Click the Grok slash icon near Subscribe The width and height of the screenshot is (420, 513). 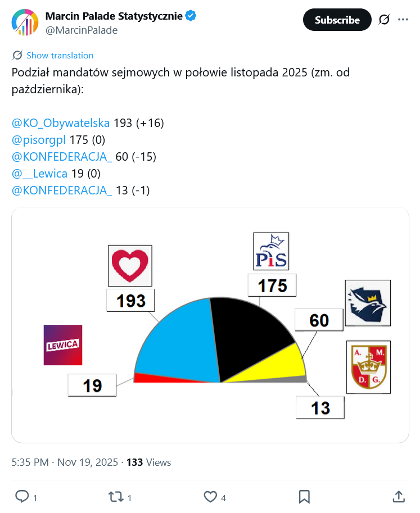pyautogui.click(x=384, y=20)
